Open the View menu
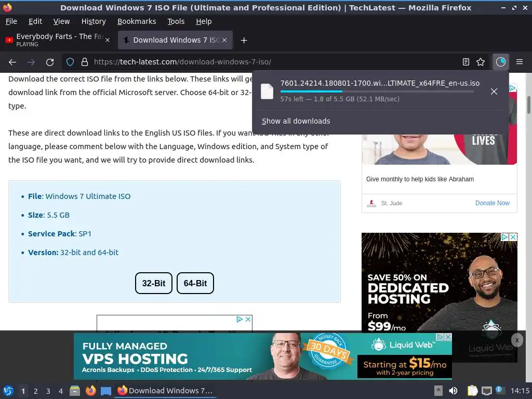532x399 pixels. coord(61,21)
